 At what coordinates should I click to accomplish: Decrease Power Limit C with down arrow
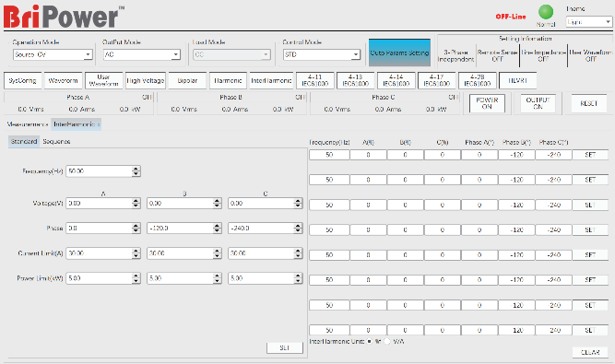(x=298, y=281)
